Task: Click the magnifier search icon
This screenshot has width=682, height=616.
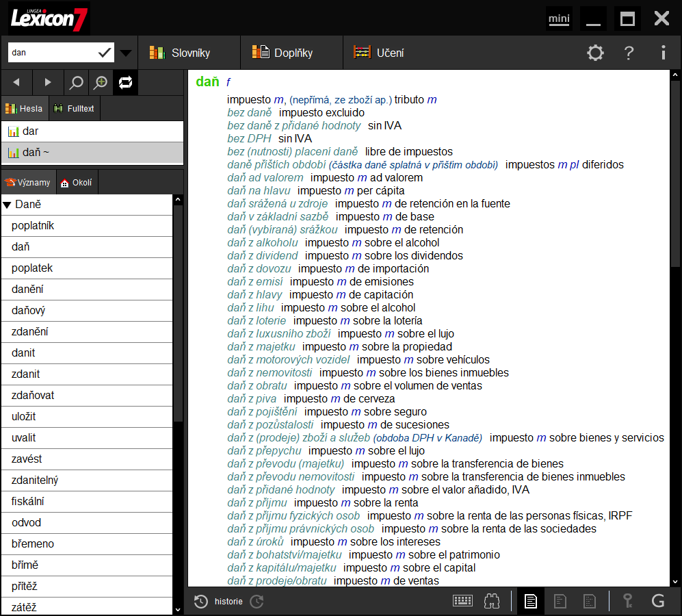Action: pos(77,83)
